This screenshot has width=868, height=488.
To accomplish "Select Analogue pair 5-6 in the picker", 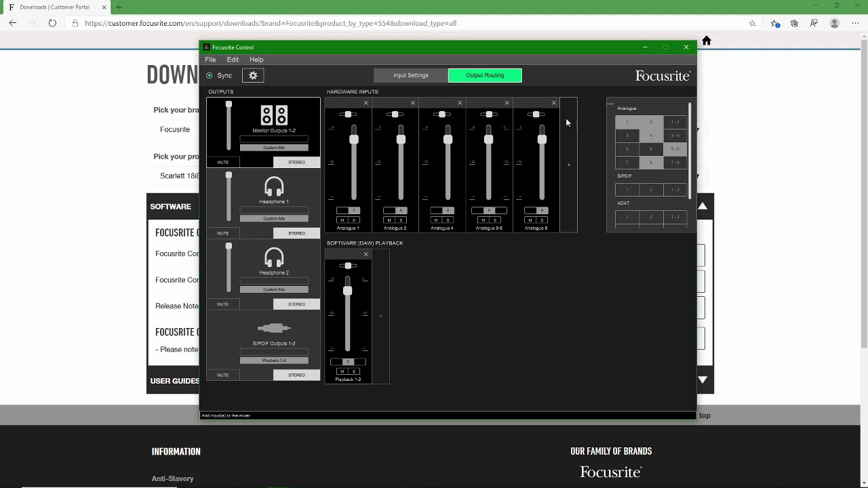I will (675, 149).
